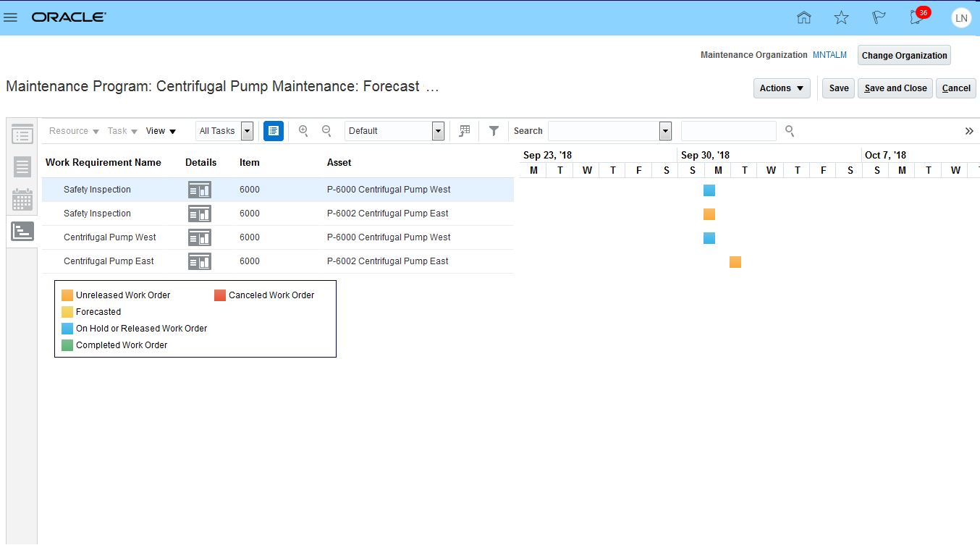Image resolution: width=980 pixels, height=553 pixels.
Task: Select the Centrifugal Pump East requirement name
Action: tap(109, 261)
